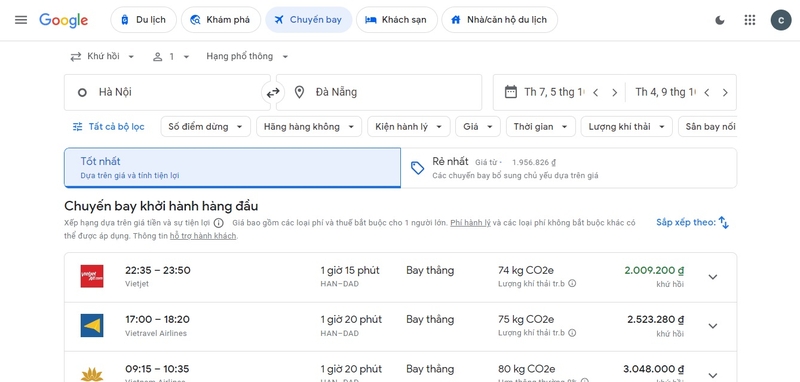Open the Khứ hồi trip type dropdown
This screenshot has height=382, width=800.
point(103,56)
